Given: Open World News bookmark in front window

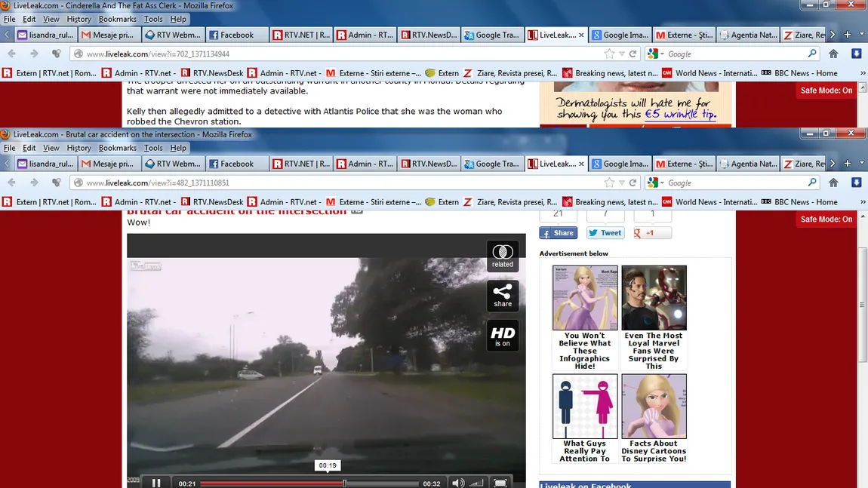Looking at the screenshot, I should pos(710,202).
